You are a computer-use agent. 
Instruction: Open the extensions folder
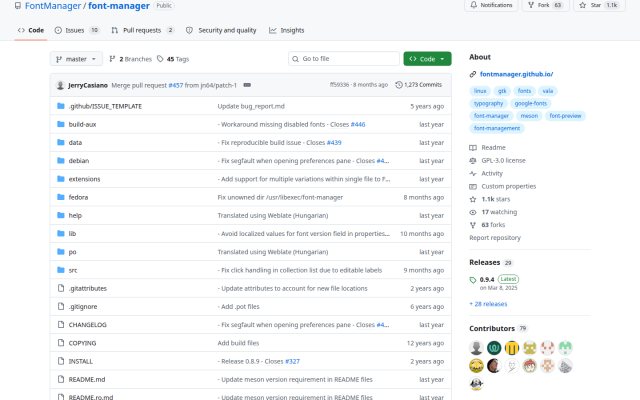[x=84, y=179]
